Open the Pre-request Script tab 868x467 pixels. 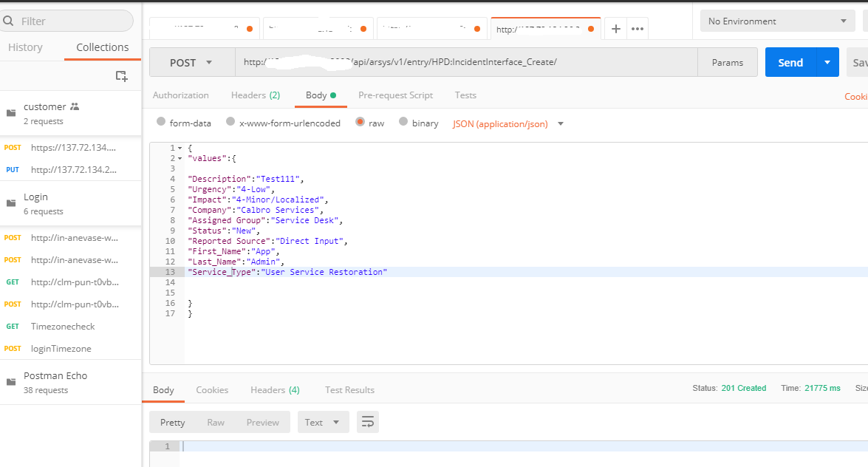click(395, 95)
